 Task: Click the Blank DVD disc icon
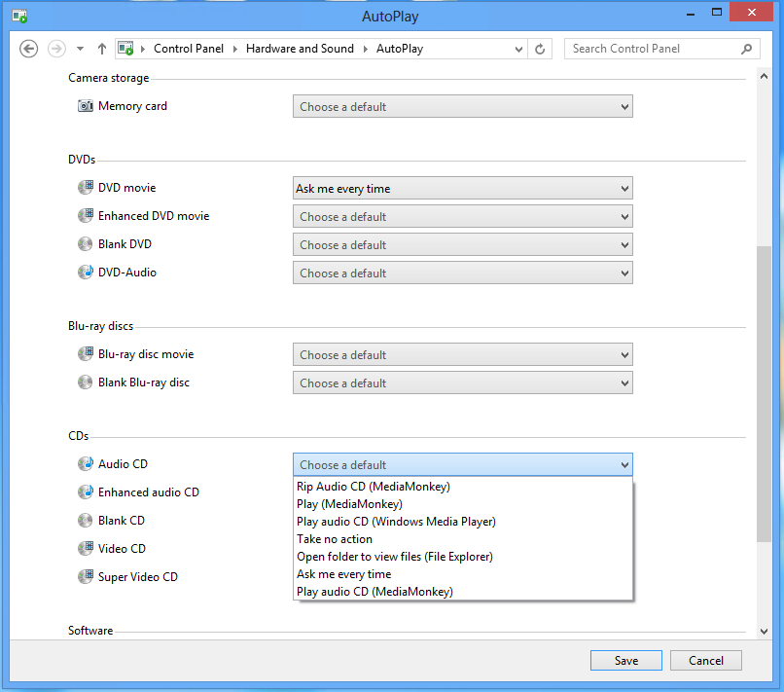[x=86, y=244]
